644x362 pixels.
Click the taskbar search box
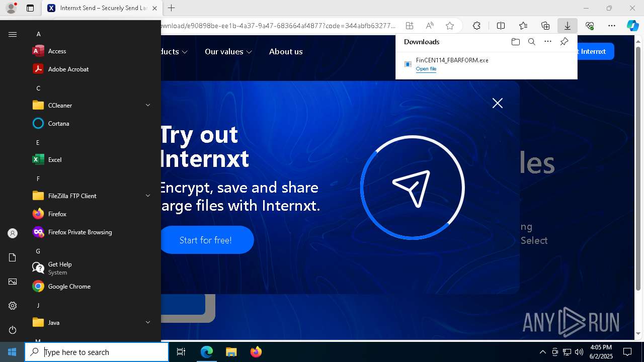click(x=97, y=352)
